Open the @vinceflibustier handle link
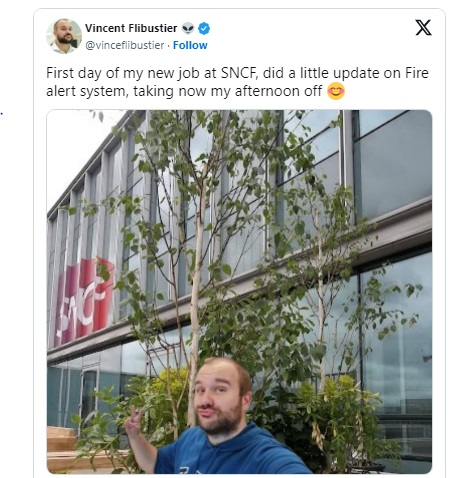This screenshot has height=478, width=449. tap(125, 45)
